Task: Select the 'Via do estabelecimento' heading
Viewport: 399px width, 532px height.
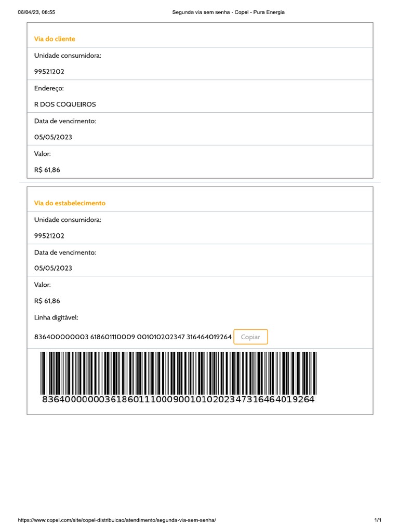Action: pyautogui.click(x=70, y=203)
